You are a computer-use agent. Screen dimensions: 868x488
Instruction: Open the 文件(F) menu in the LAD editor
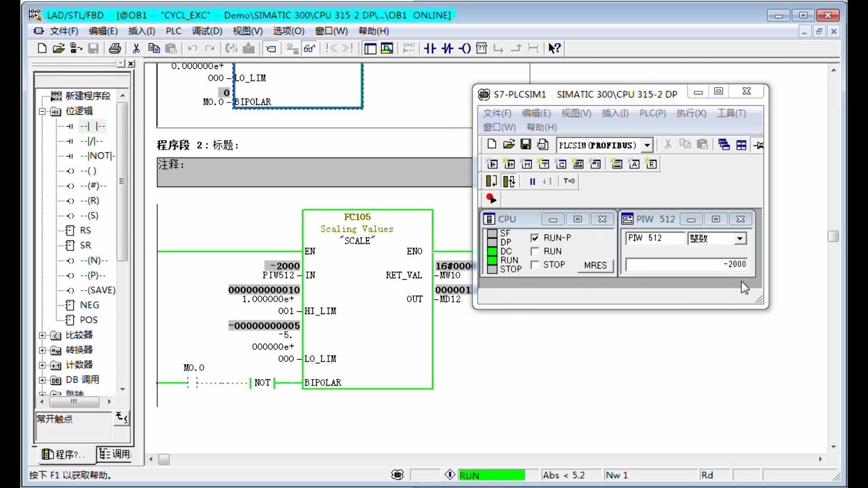(x=64, y=31)
